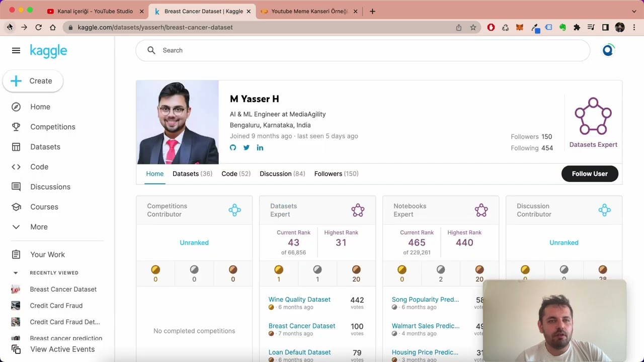Click tier icon in Notebooks Expert card
Viewport: 644px width, 362px height.
coord(481,210)
